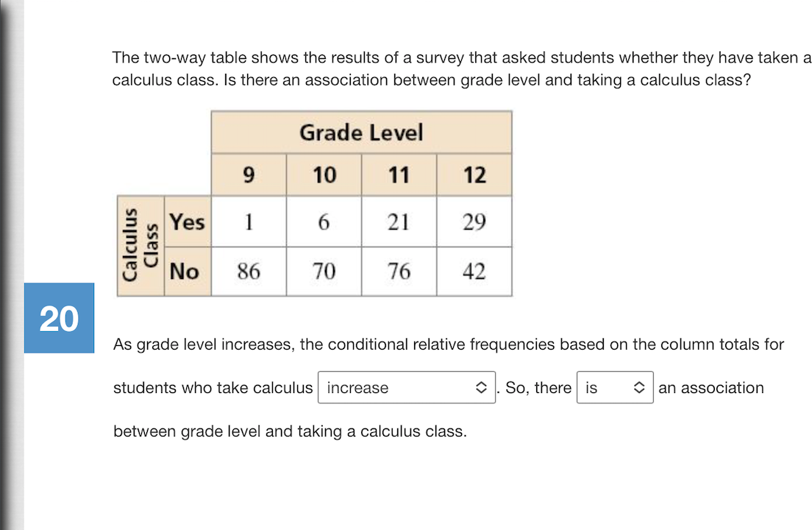Click the cell containing value 86

(x=249, y=271)
